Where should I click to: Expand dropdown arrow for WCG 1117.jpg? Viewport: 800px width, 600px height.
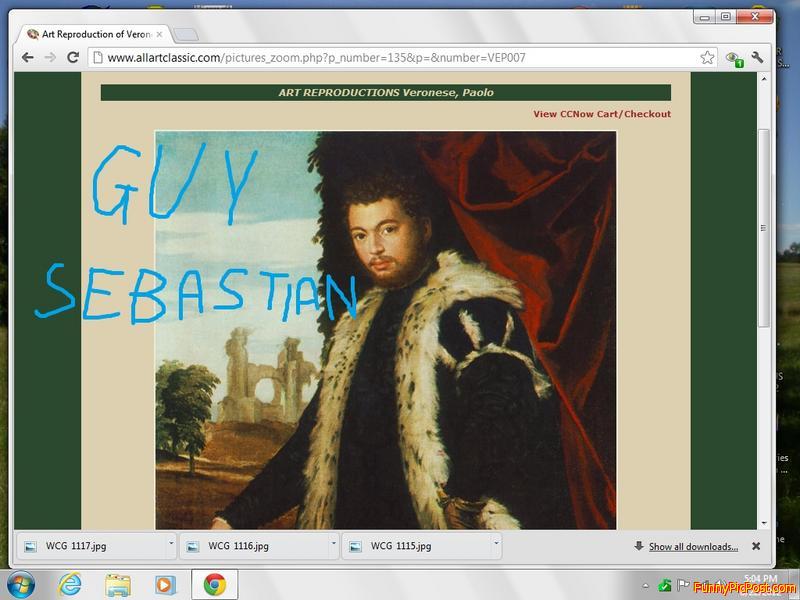pos(171,544)
